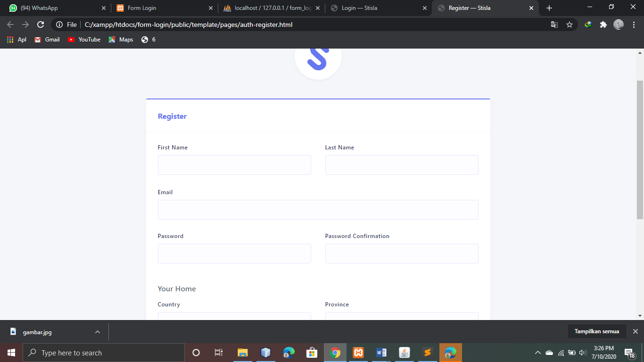Focus the Password input field
This screenshot has height=362, width=644.
tap(234, 254)
